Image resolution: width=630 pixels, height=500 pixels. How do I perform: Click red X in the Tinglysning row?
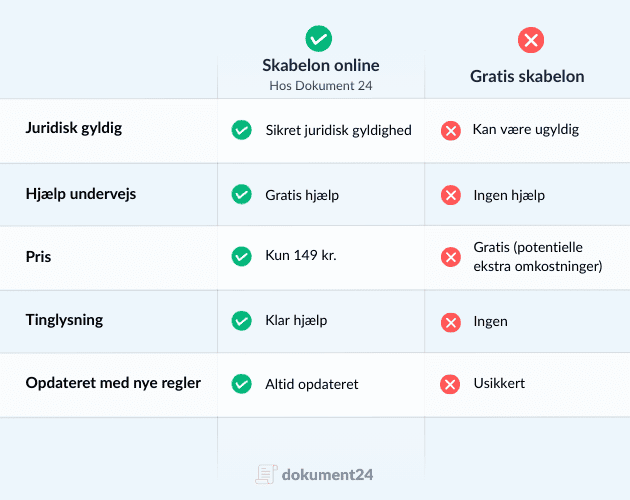[451, 322]
